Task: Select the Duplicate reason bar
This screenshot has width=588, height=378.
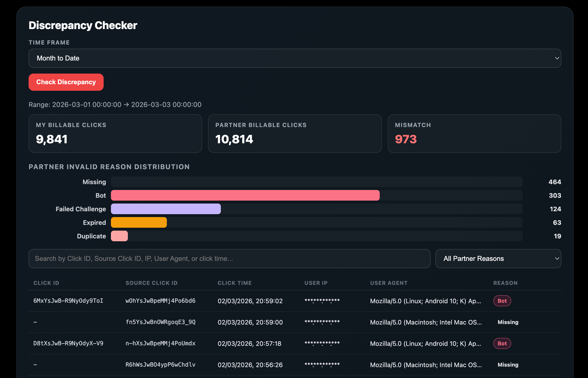Action: (119, 236)
